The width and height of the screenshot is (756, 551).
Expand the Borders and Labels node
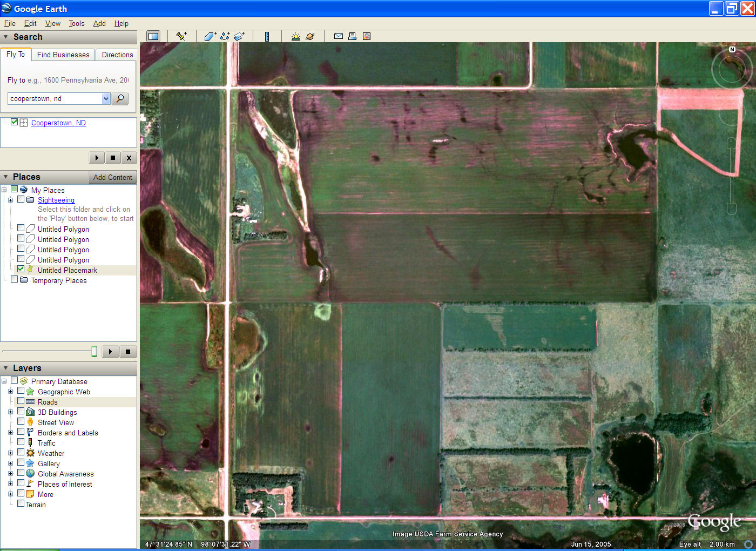[10, 433]
